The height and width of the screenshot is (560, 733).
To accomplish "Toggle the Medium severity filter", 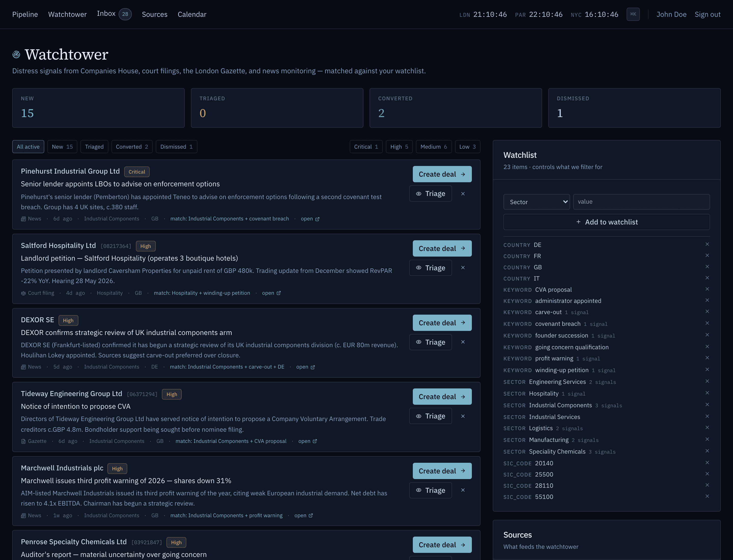I will coord(434,147).
